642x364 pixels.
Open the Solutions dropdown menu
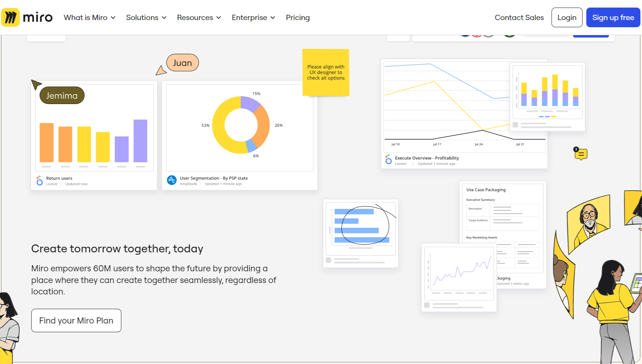click(x=146, y=17)
